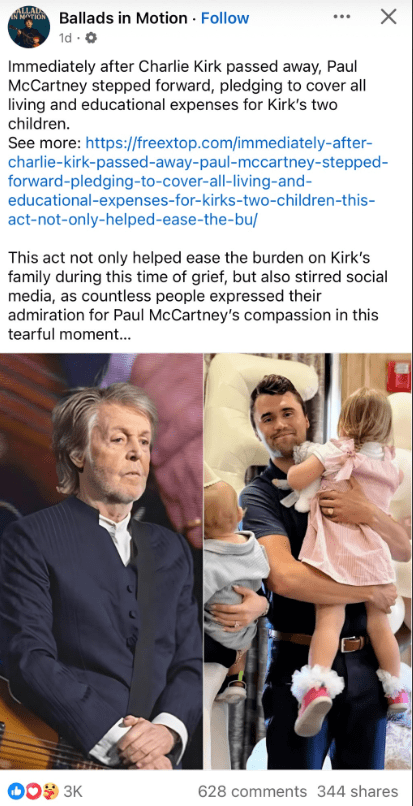The height and width of the screenshot is (806, 413).
Task: Click the Care reaction emoji icon
Action: click(x=49, y=791)
